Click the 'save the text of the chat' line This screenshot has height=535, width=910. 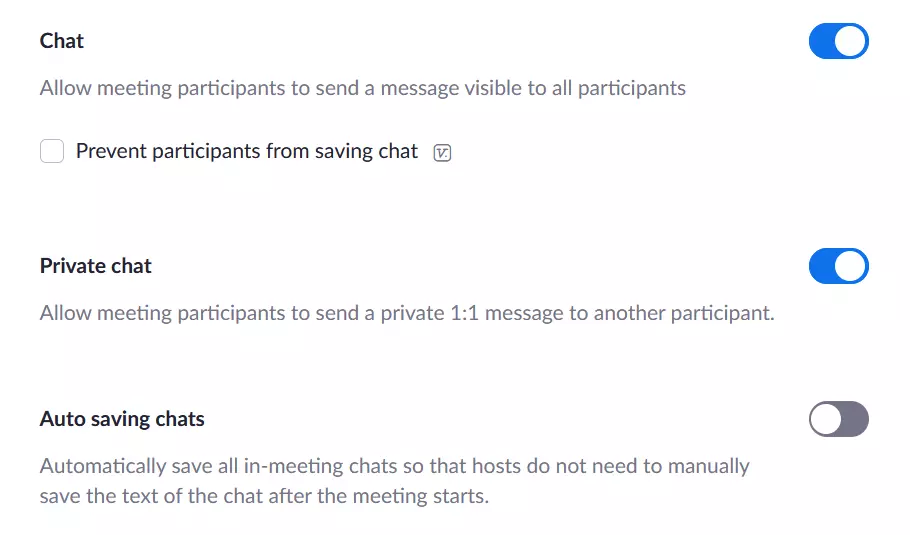click(264, 496)
